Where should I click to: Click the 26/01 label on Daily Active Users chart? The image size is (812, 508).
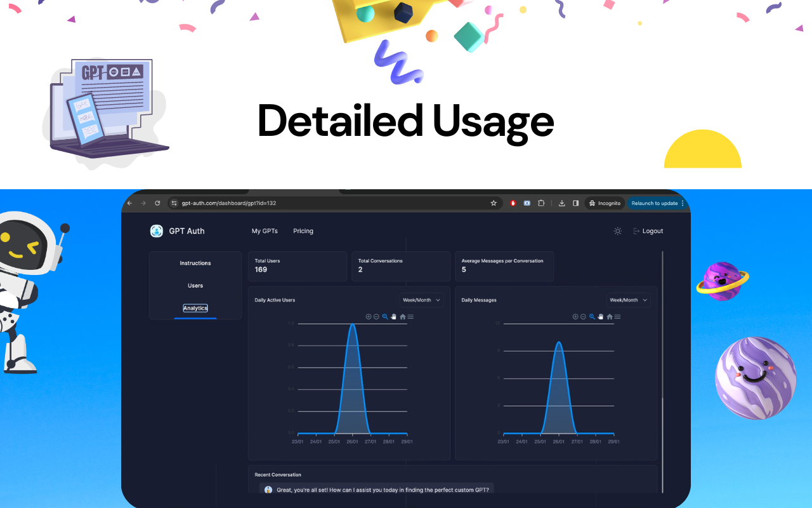pyautogui.click(x=352, y=441)
